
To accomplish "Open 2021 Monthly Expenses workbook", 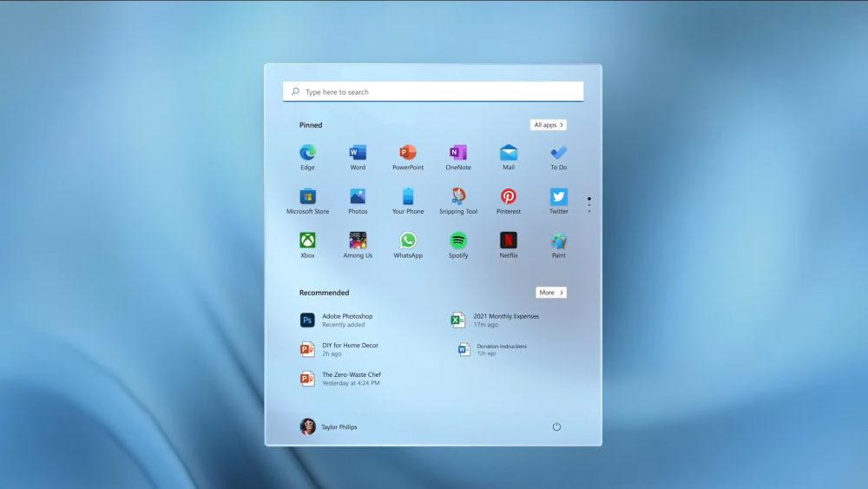I will coord(495,320).
